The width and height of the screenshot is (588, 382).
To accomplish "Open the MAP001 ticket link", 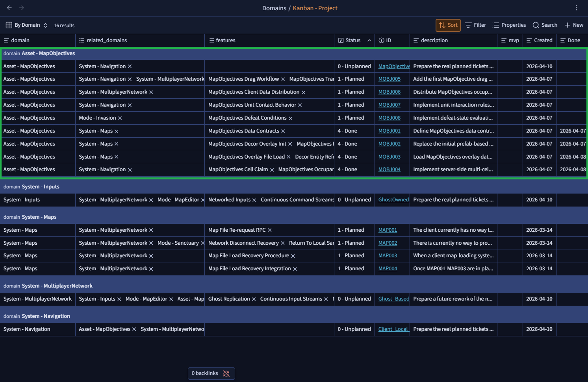I will (388, 230).
